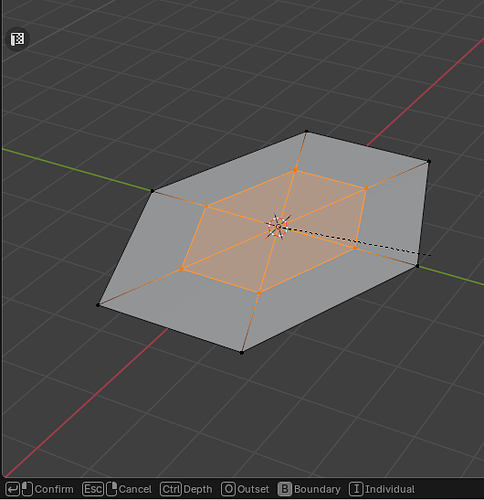Click the O key icon for Outset
Screen dimensions: 484x500
tap(228, 489)
